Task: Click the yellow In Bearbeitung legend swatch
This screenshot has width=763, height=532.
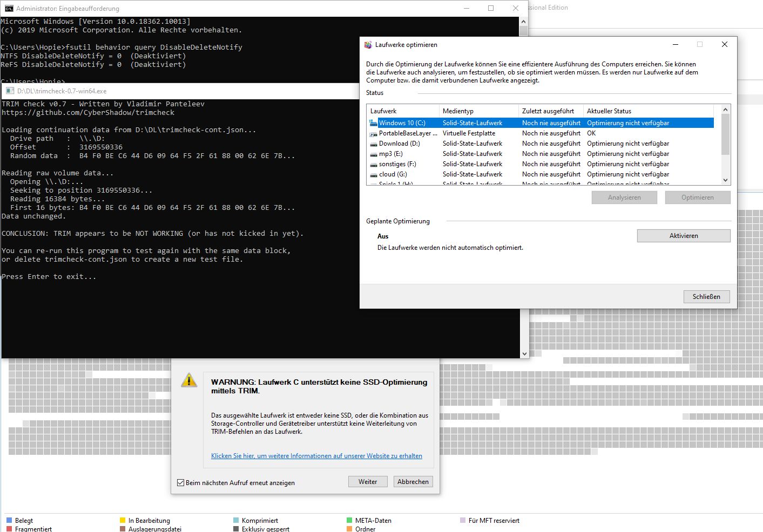Action: 123,521
